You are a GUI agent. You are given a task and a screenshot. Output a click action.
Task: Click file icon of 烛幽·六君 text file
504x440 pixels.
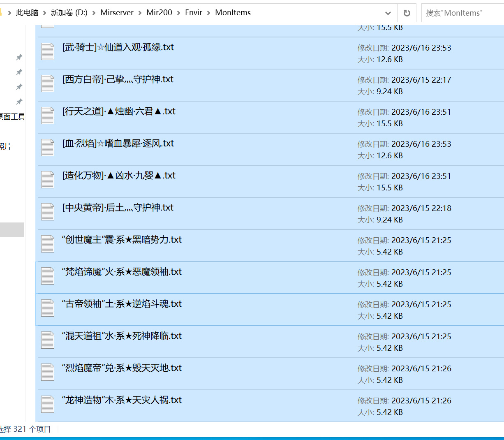48,116
